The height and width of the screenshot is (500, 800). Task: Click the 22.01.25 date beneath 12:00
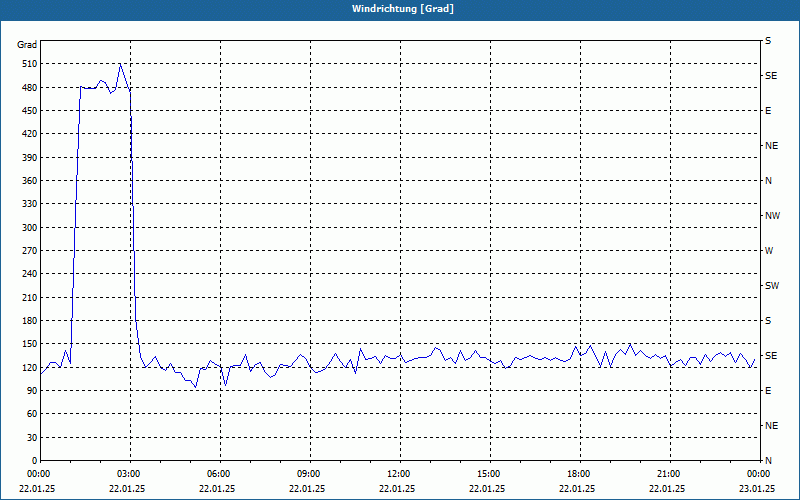click(x=397, y=488)
